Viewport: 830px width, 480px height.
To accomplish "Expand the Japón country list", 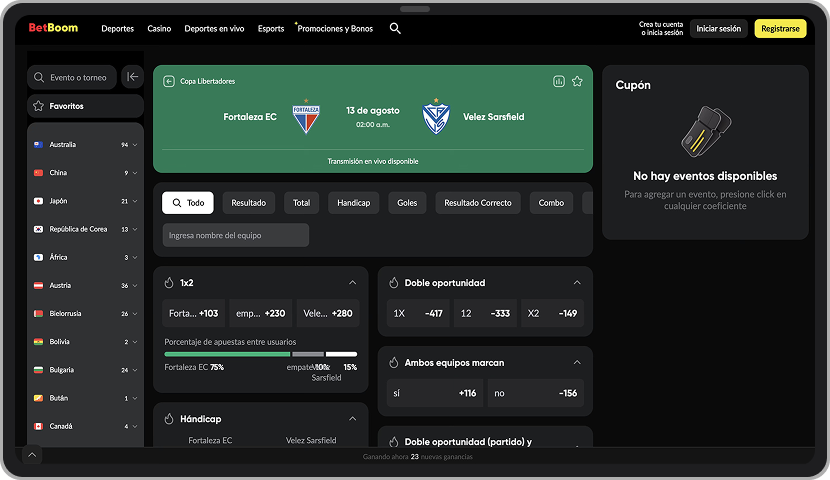I will 135,201.
